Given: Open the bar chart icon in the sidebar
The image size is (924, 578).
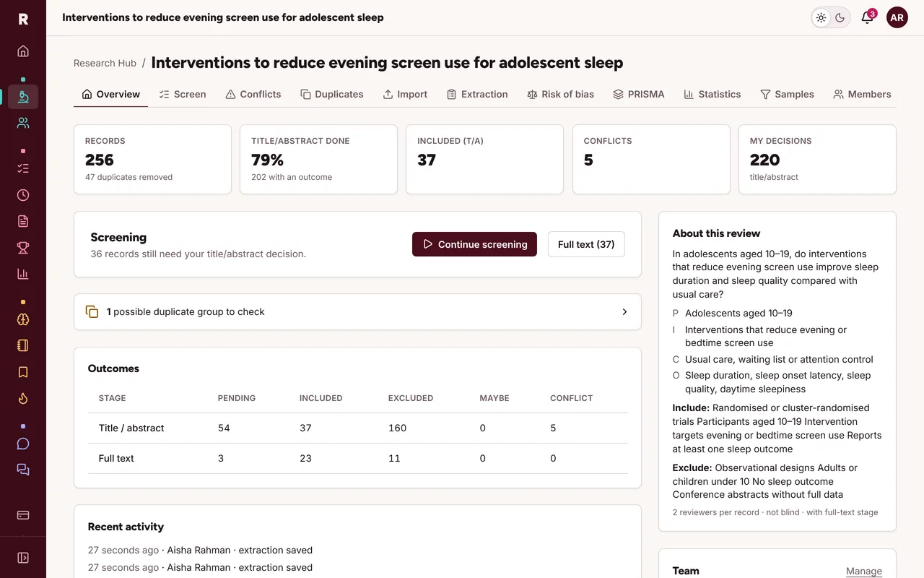Looking at the screenshot, I should 23,274.
